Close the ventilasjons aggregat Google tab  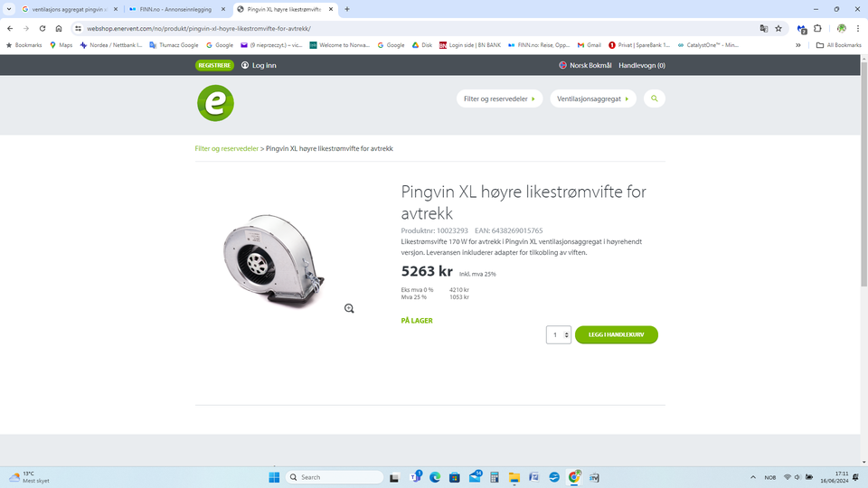pyautogui.click(x=116, y=9)
